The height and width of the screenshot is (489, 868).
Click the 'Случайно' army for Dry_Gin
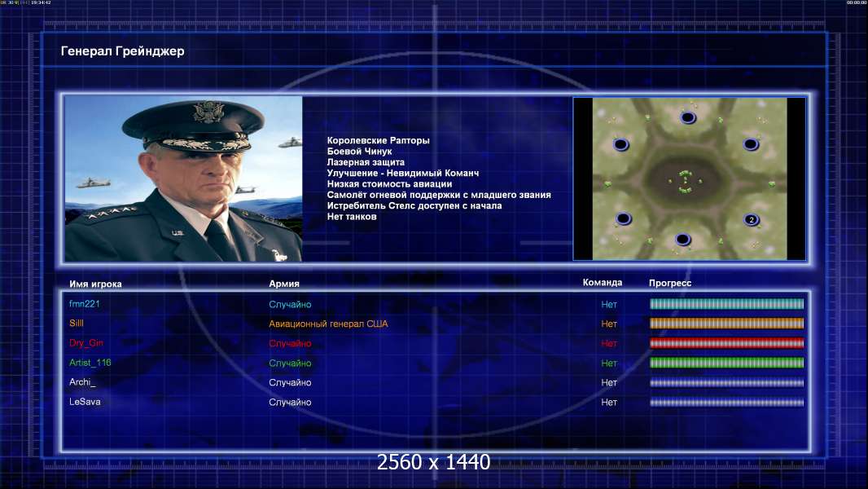(290, 343)
